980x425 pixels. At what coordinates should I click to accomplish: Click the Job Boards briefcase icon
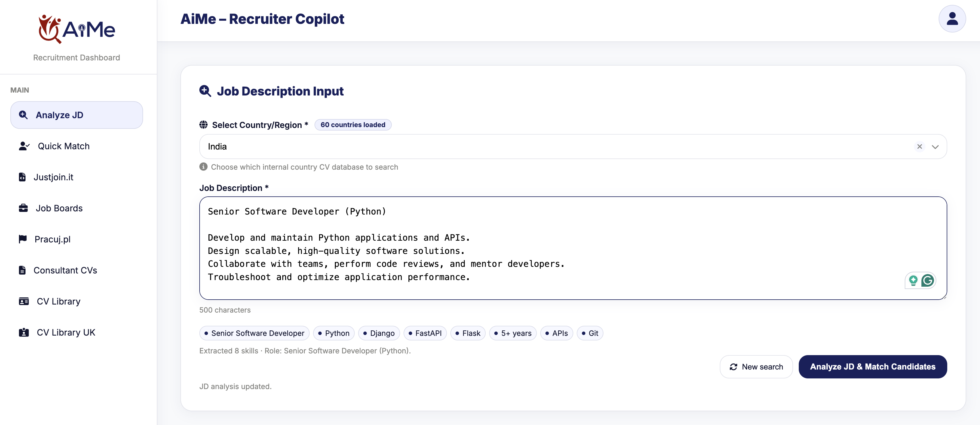[23, 208]
